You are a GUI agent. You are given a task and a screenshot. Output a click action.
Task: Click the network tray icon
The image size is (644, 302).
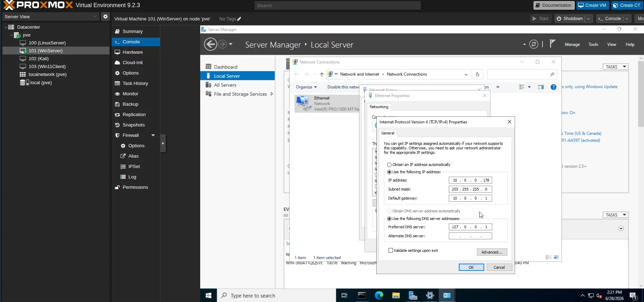click(591, 296)
